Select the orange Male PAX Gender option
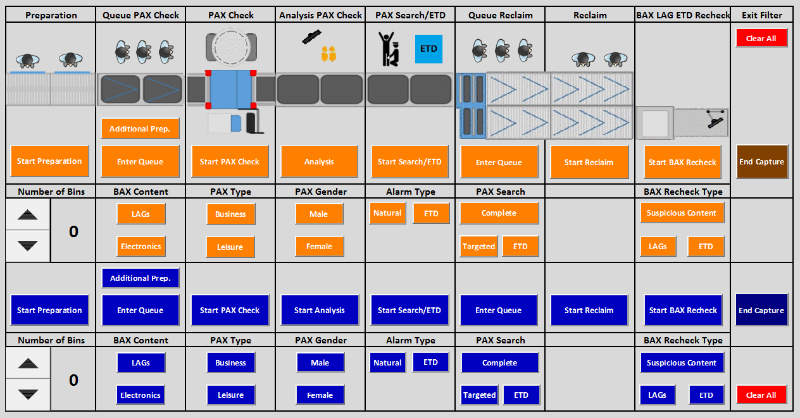 coord(319,214)
